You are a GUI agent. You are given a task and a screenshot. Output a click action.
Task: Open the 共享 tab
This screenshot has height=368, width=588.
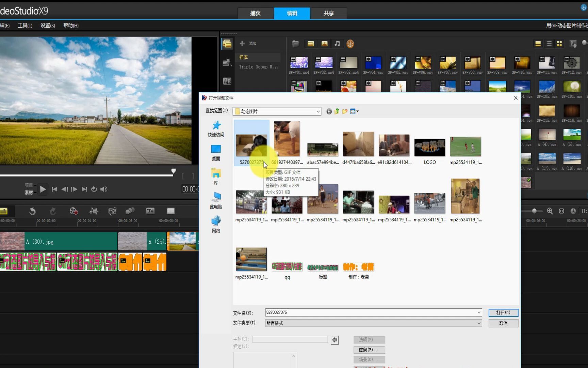(329, 13)
